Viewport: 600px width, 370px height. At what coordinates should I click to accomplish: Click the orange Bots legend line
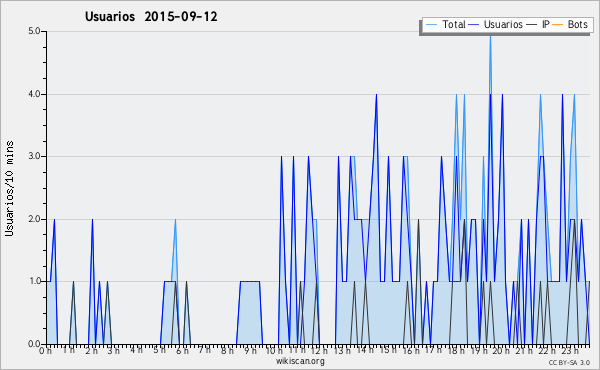pyautogui.click(x=558, y=25)
